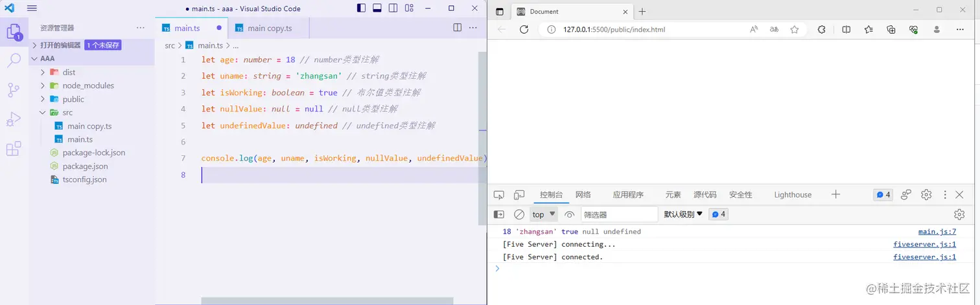The image size is (980, 305).
Task: Open the top context dropdown
Action: point(544,214)
